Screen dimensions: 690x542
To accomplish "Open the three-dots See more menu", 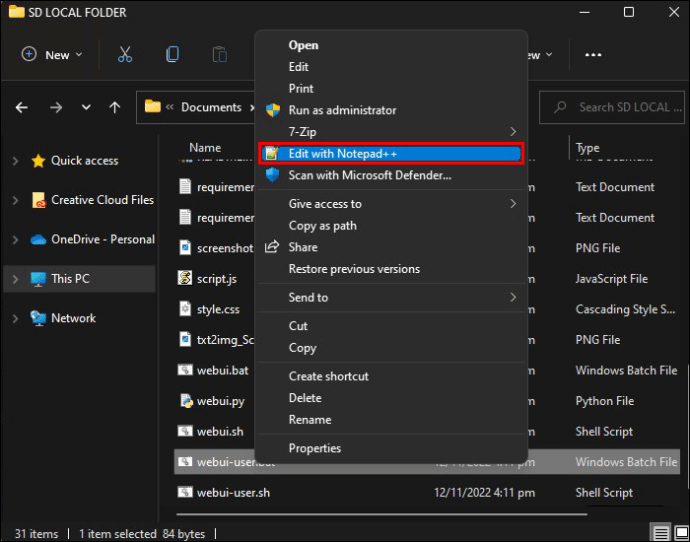I will coord(593,55).
